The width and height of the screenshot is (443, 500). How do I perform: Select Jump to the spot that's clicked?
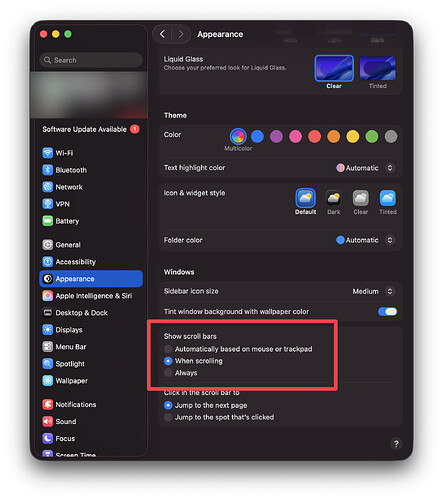[168, 417]
